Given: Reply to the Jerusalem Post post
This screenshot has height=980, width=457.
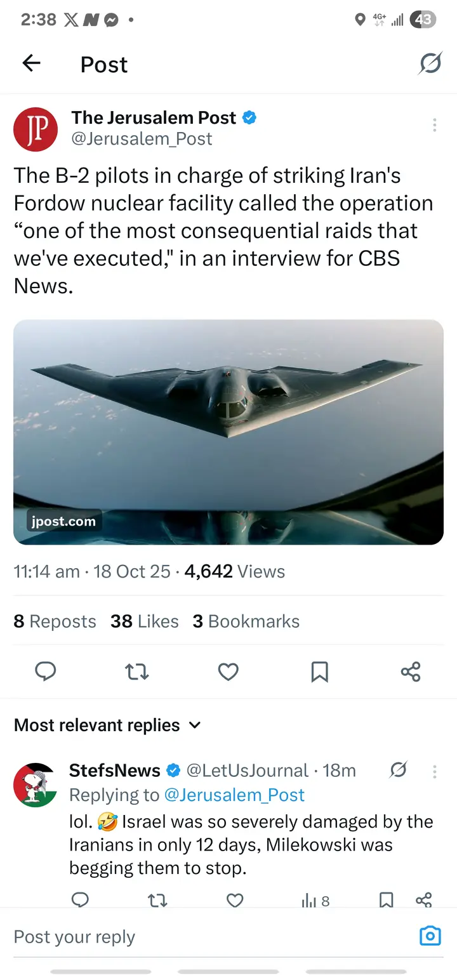Looking at the screenshot, I should tap(45, 672).
